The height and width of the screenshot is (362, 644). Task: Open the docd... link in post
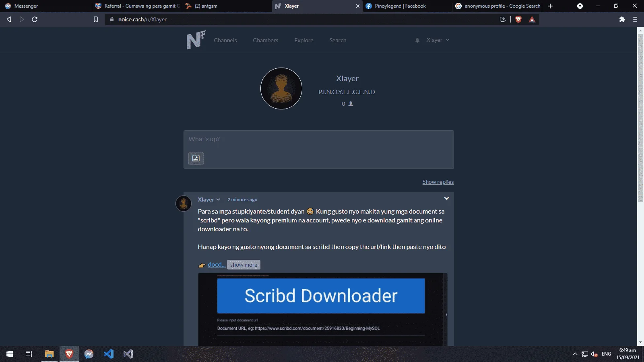point(217,265)
